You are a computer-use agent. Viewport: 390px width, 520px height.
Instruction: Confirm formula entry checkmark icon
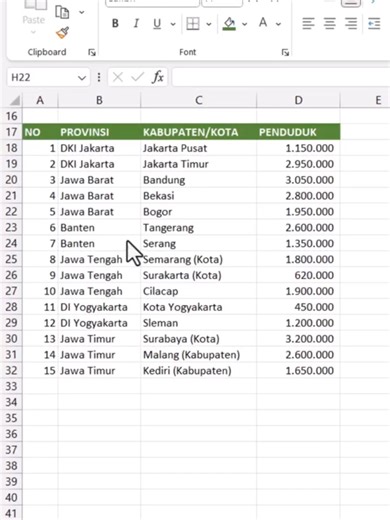[x=137, y=78]
